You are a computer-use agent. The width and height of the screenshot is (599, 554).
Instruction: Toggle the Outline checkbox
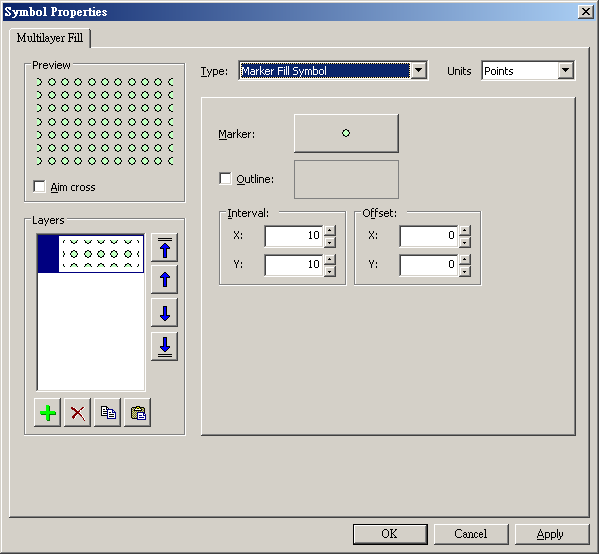tap(225, 178)
